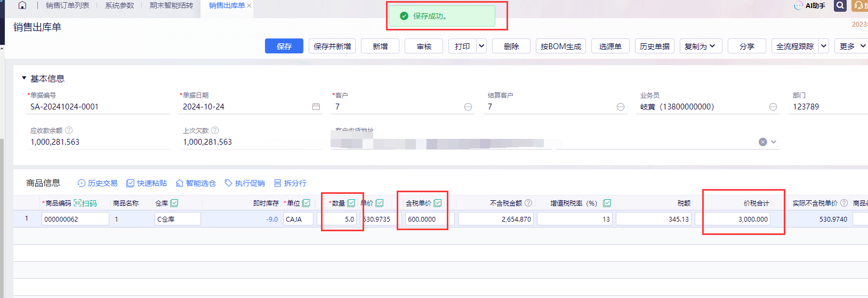Collapse the 基本信息 section

(x=24, y=78)
